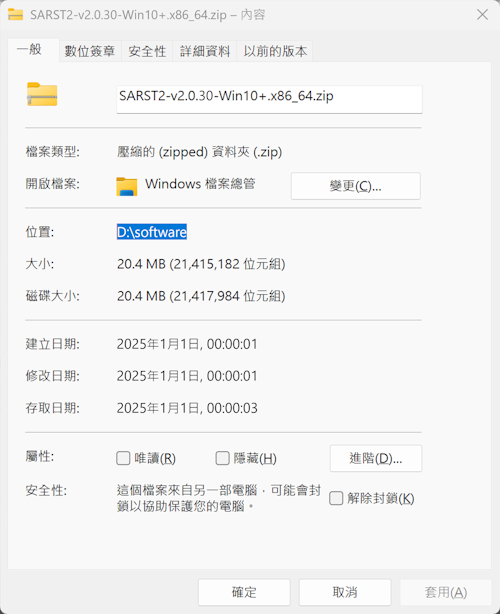Dismiss dialog using 取消 button
The image size is (500, 614).
click(345, 592)
